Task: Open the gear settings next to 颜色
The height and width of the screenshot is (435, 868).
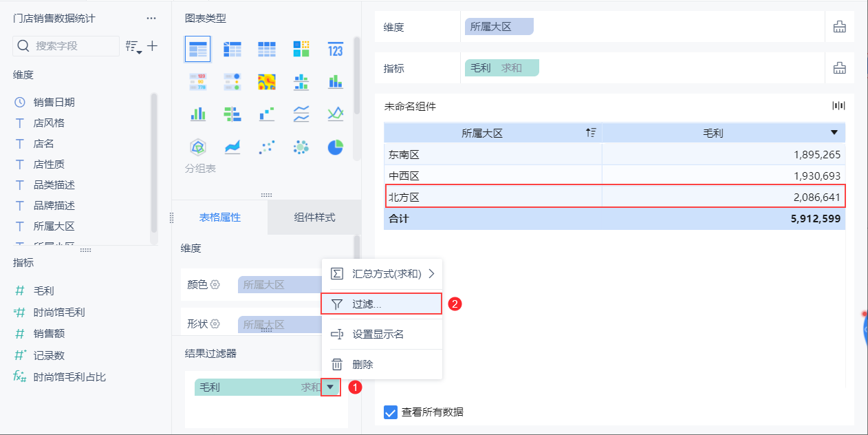Action: [215, 284]
